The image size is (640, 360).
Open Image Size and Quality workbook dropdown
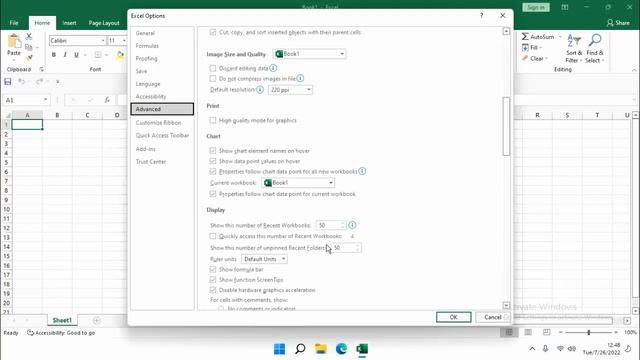click(309, 54)
